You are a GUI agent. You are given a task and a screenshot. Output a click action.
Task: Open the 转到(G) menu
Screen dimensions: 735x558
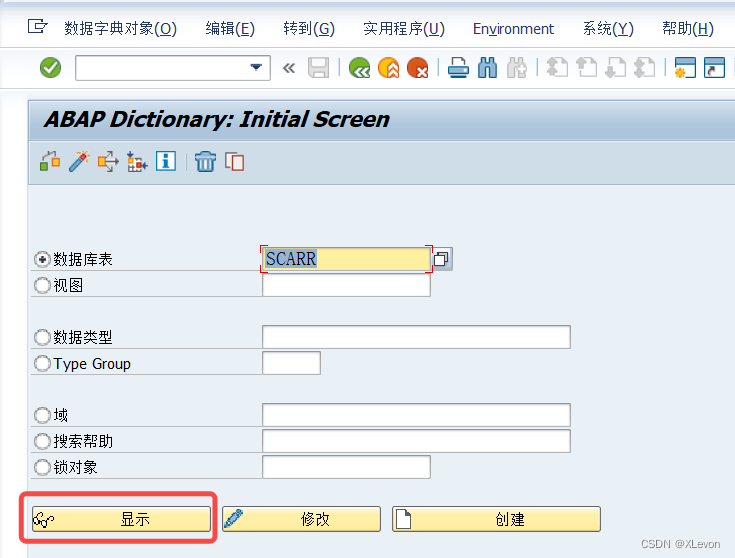(309, 29)
